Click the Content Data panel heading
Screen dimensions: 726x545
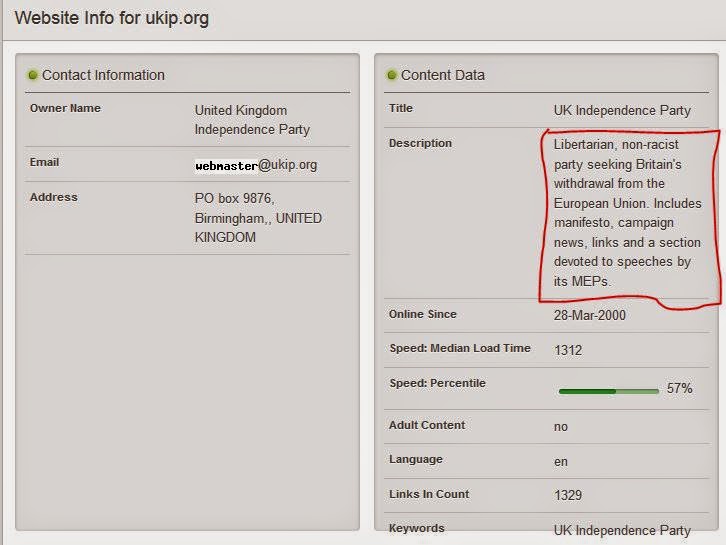tap(443, 75)
